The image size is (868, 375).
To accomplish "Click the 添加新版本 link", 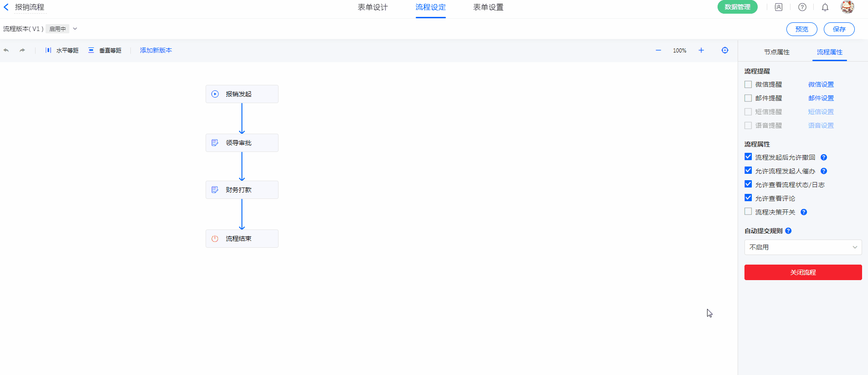I will pos(156,51).
